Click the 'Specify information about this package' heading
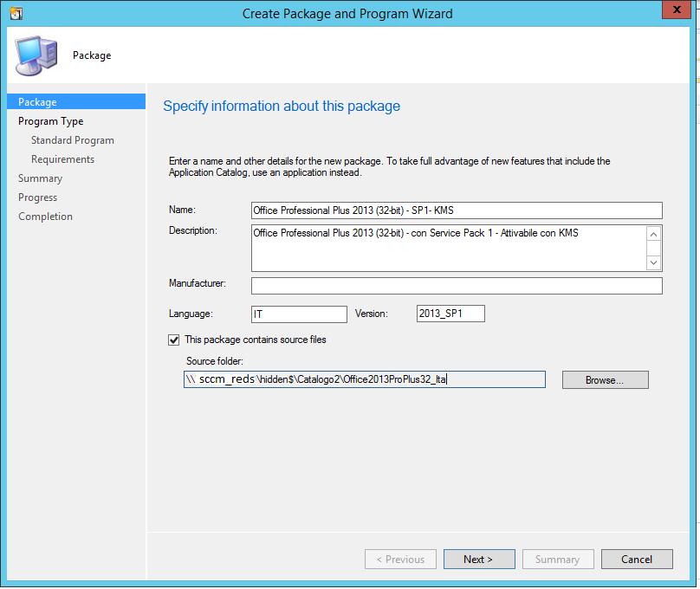This screenshot has width=700, height=589. pyautogui.click(x=282, y=107)
